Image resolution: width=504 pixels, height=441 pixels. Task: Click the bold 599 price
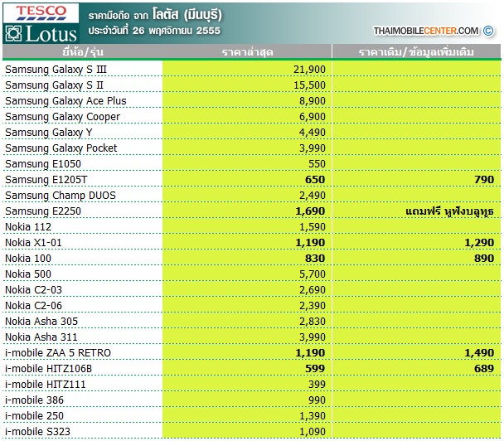[x=315, y=368]
